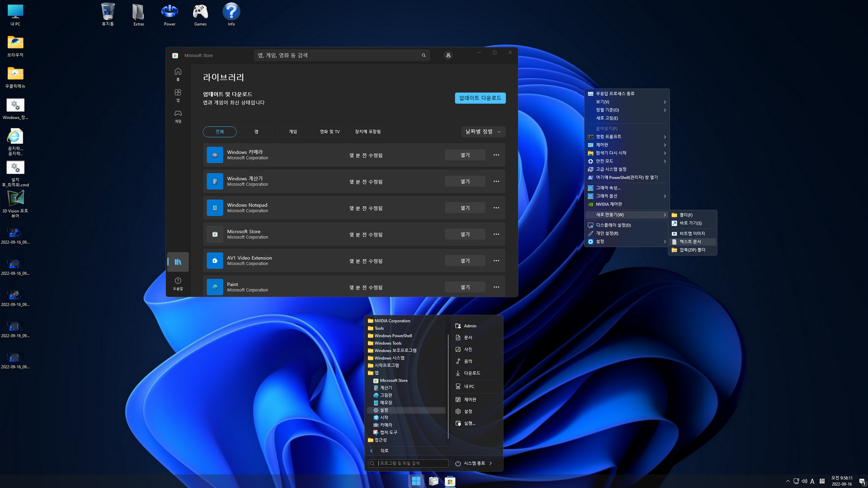This screenshot has width=868, height=488.
Task: Click 무응답 프로세스 종료 menu item
Action: point(627,93)
